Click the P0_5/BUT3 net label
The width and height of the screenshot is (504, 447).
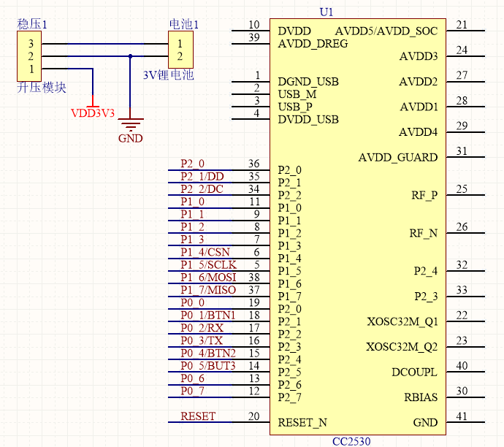(208, 366)
